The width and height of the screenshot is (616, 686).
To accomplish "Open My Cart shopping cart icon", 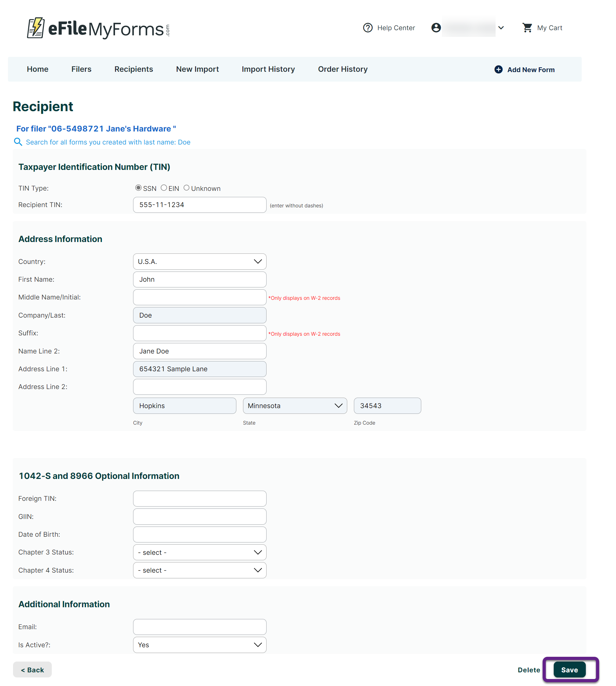I will click(x=527, y=28).
